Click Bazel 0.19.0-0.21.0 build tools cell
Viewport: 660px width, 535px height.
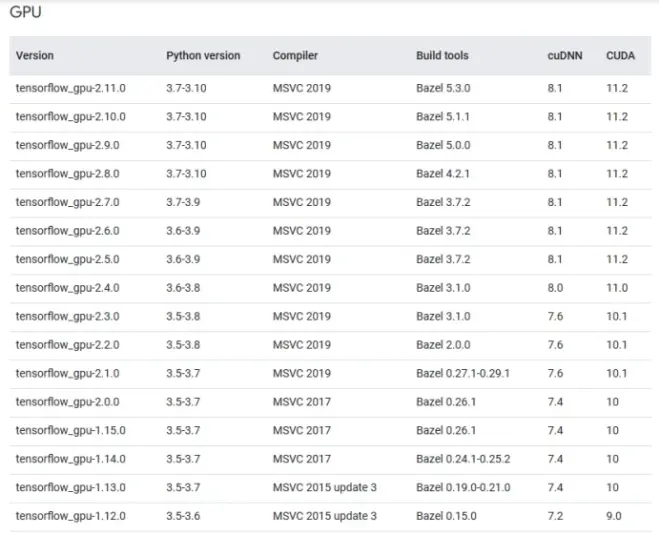(x=463, y=487)
